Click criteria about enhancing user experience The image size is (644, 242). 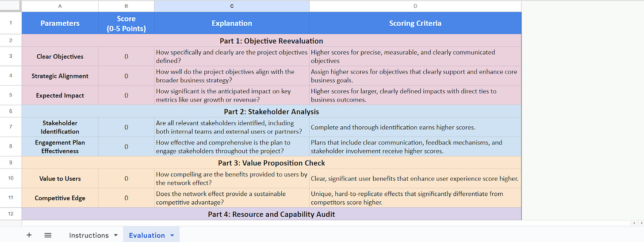(x=415, y=179)
